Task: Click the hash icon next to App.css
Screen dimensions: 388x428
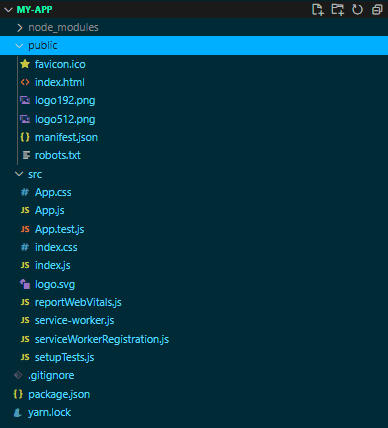Action: click(x=25, y=192)
